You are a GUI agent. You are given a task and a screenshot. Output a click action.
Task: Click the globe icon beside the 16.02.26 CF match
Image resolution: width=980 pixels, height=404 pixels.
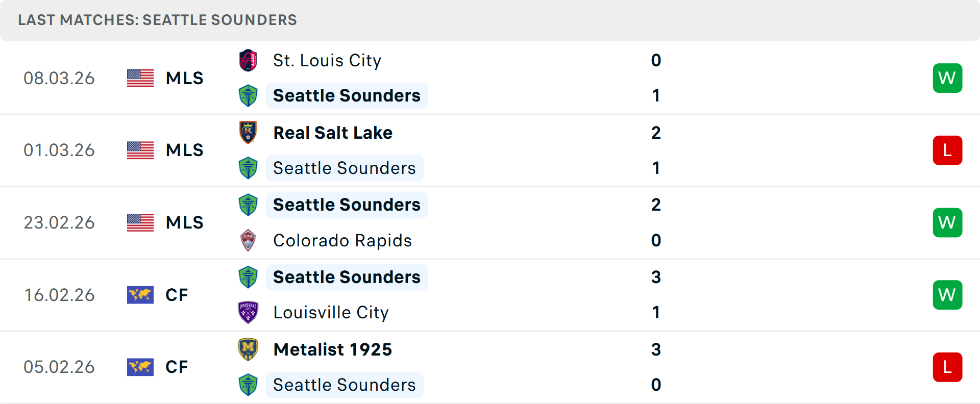tap(140, 295)
